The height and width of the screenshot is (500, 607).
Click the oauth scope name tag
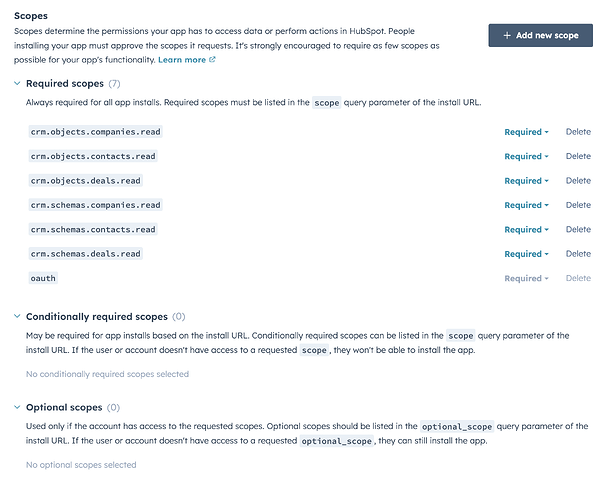point(42,278)
